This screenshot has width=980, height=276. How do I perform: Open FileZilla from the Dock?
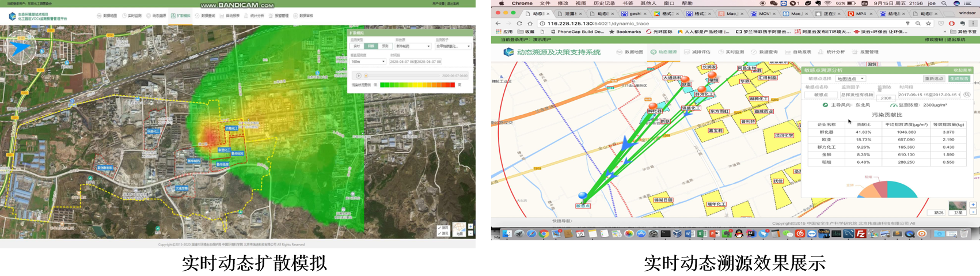click(861, 233)
